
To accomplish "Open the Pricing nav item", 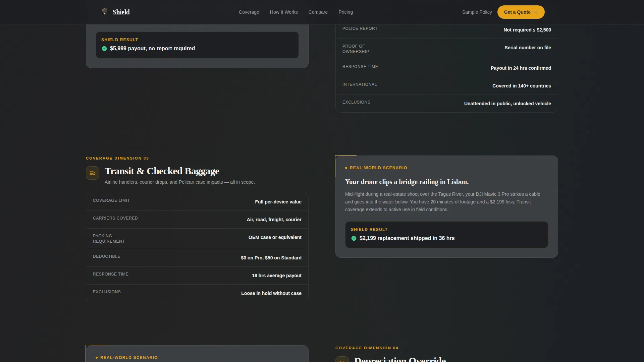I will (x=345, y=12).
